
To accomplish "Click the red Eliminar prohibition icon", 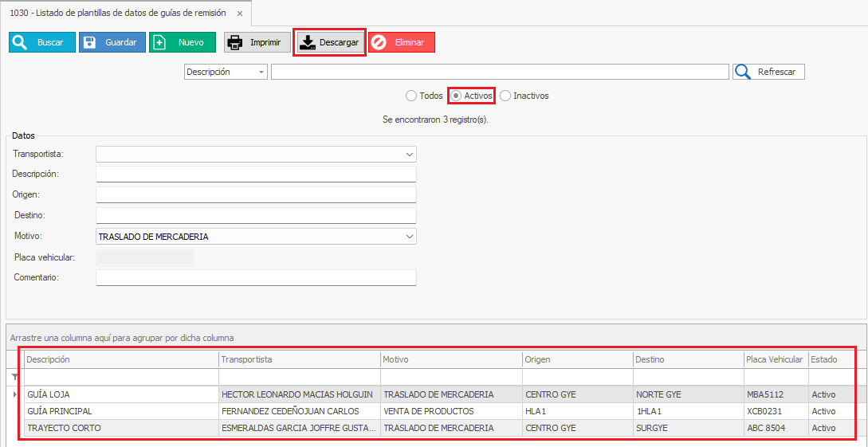I will click(x=379, y=42).
